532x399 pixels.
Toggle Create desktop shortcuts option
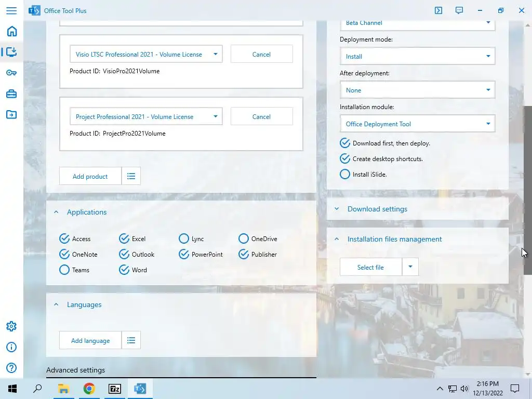(x=381, y=159)
